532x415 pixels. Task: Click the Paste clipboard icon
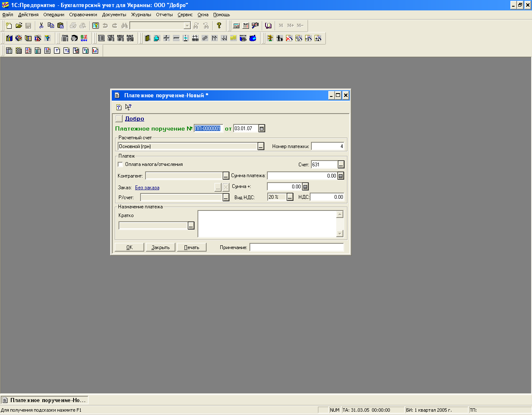[x=60, y=26]
